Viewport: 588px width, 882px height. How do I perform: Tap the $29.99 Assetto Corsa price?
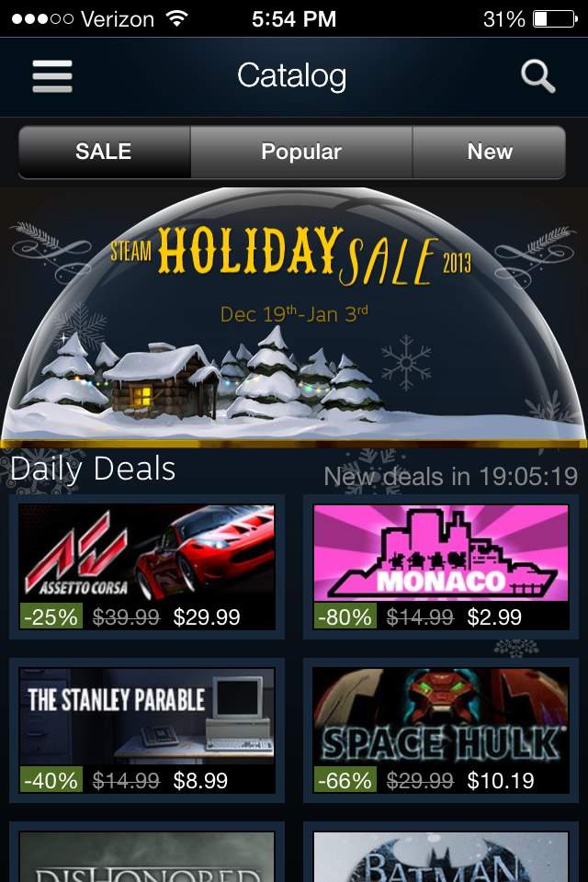[x=207, y=617]
